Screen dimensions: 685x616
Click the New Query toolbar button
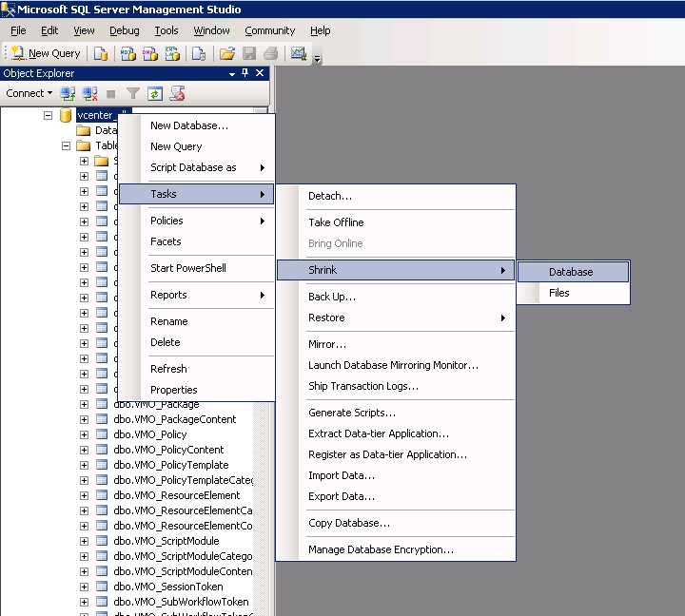(46, 53)
